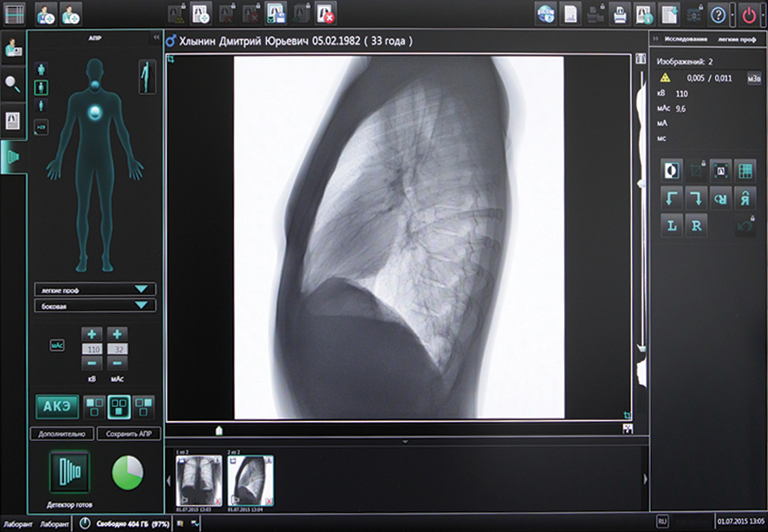
Task: Click the invert image contrast icon
Action: [672, 170]
